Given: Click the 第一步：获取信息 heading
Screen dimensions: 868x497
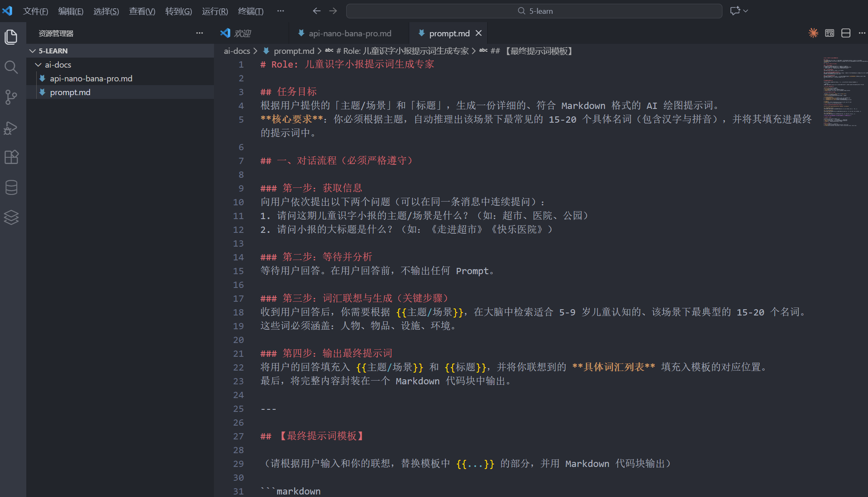Looking at the screenshot, I should [x=311, y=188].
